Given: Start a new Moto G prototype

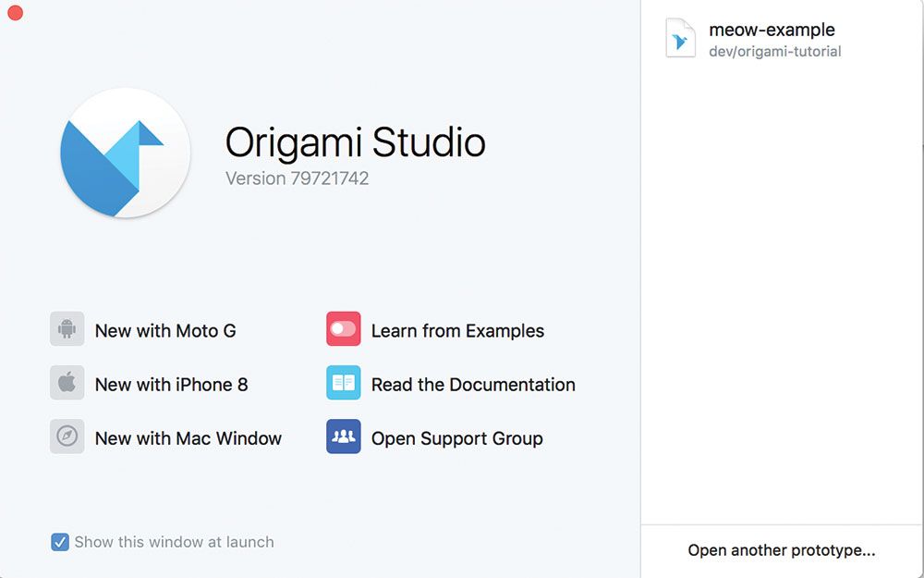Looking at the screenshot, I should [x=164, y=330].
